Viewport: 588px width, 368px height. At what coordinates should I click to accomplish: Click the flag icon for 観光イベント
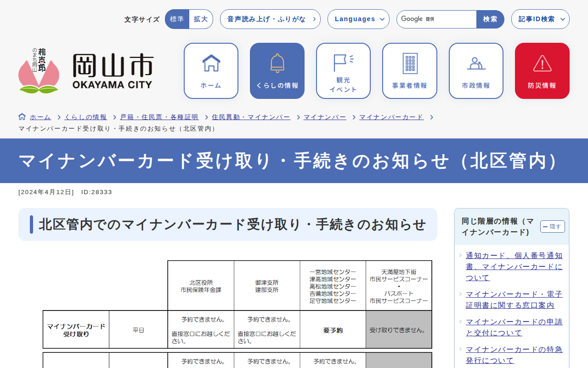(343, 62)
